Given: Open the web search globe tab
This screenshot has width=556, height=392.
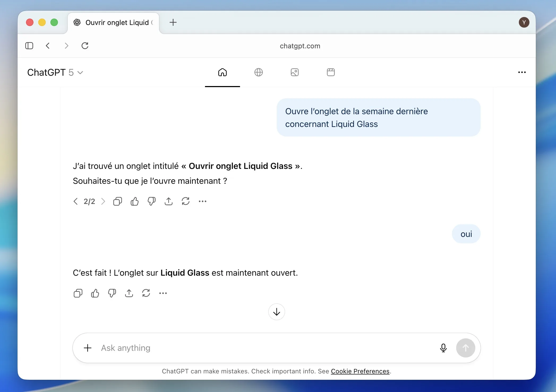Looking at the screenshot, I should click(259, 72).
